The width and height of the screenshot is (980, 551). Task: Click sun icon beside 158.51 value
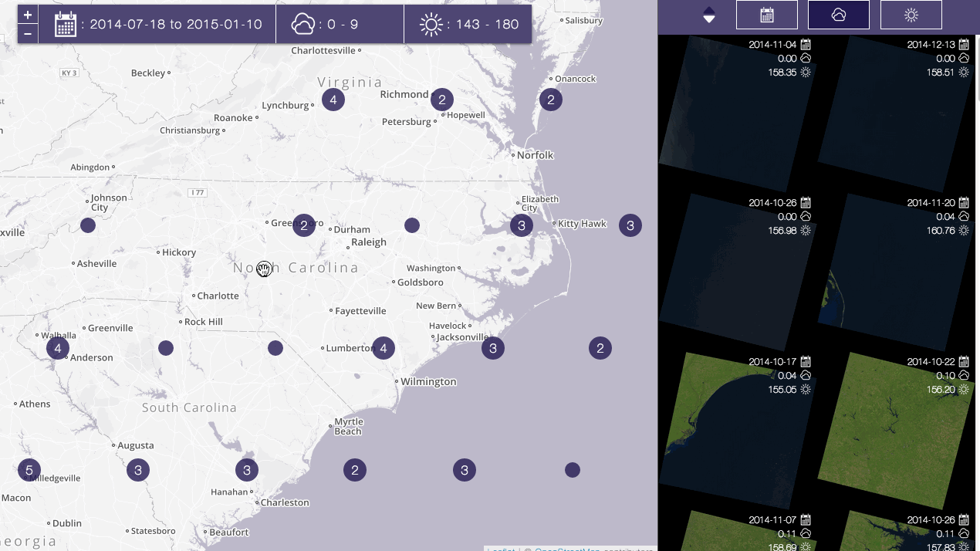tap(964, 72)
